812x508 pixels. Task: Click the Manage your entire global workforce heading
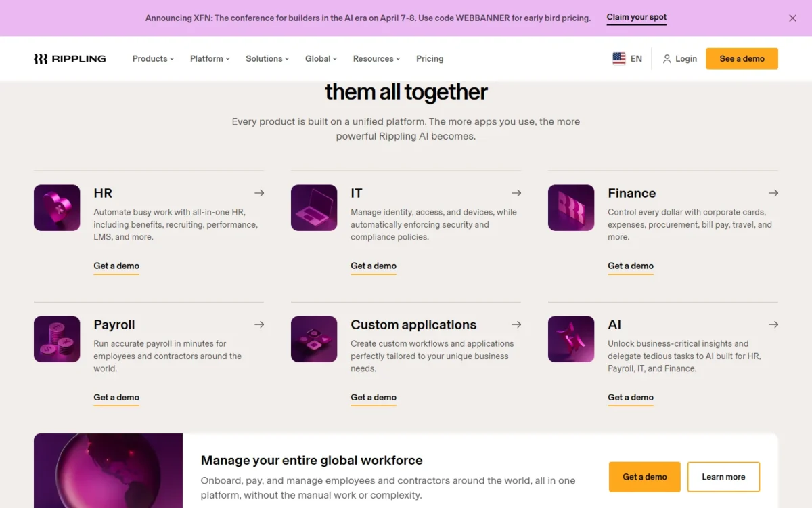(x=312, y=460)
